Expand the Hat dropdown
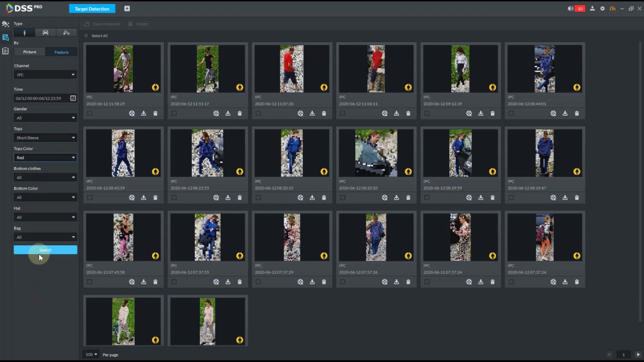Viewport: 644px width, 362px height. pyautogui.click(x=45, y=217)
